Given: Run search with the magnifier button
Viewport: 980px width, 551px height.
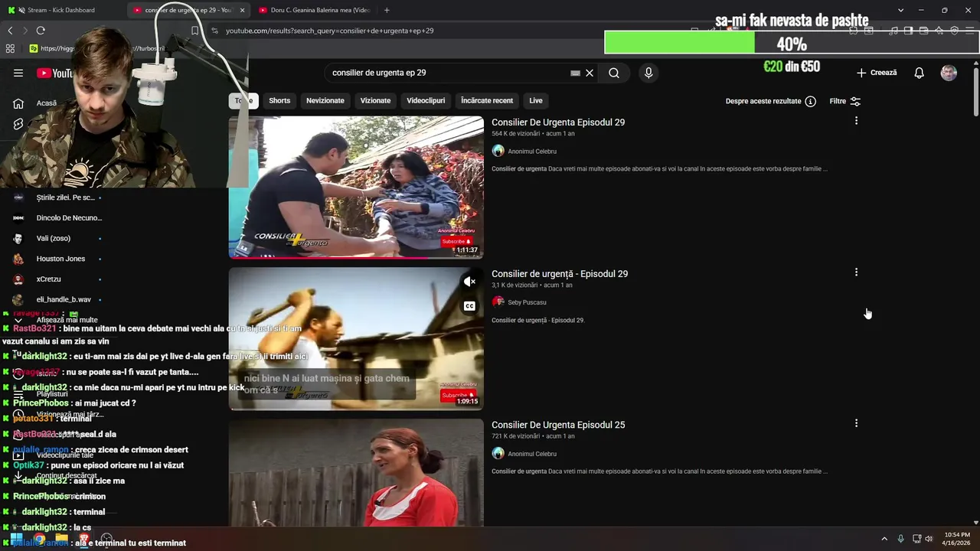Looking at the screenshot, I should (614, 73).
